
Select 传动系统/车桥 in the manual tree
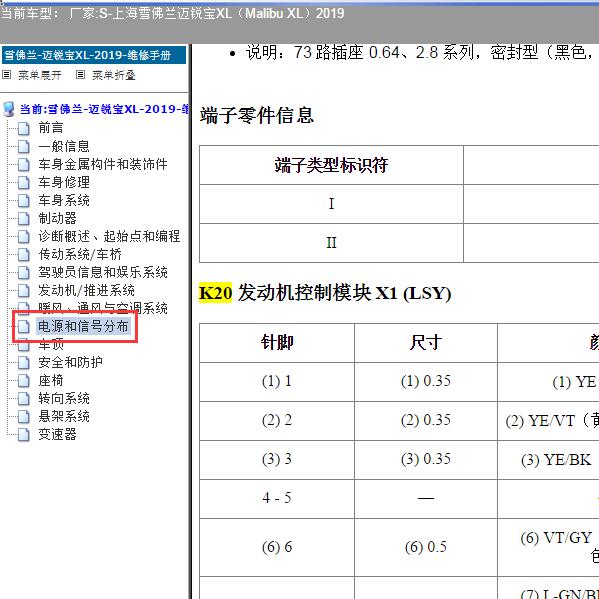point(80,254)
